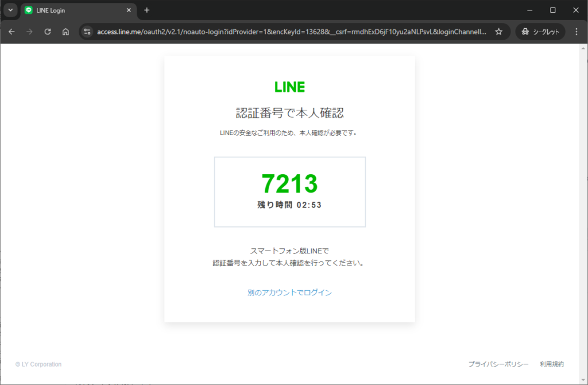This screenshot has height=385, width=588.
Task: Click the forward navigation arrow
Action: click(29, 32)
